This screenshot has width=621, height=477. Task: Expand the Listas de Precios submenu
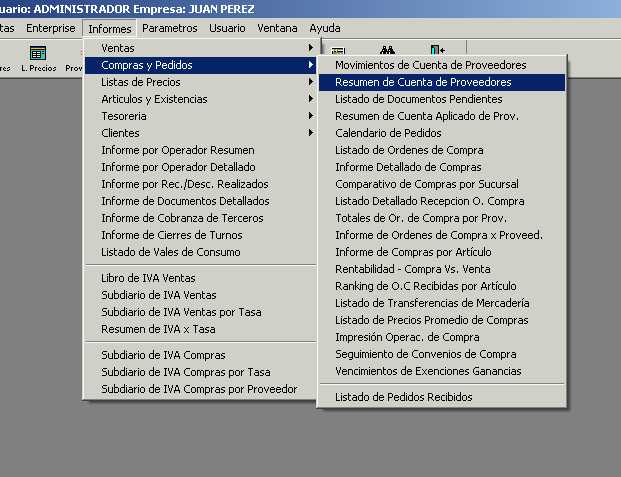coord(200,82)
